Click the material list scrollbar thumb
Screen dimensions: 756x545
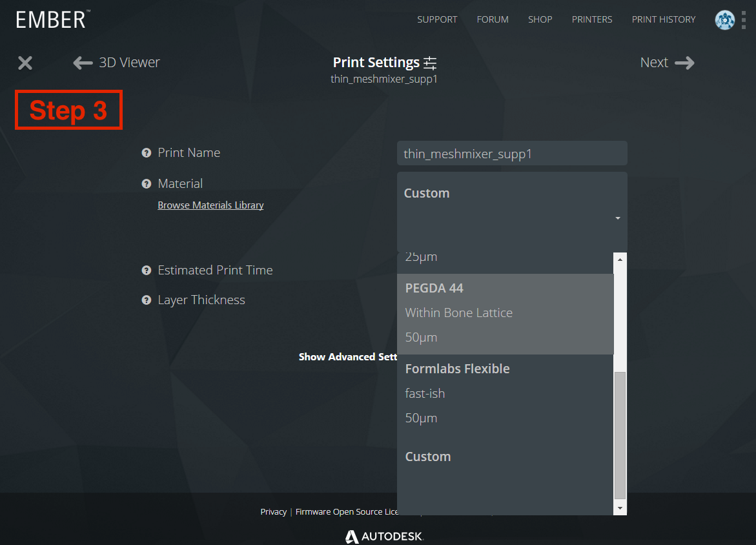click(620, 435)
